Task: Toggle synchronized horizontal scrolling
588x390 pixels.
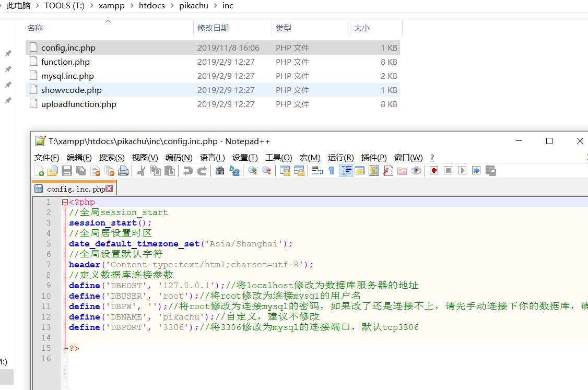Action: pyautogui.click(x=299, y=171)
